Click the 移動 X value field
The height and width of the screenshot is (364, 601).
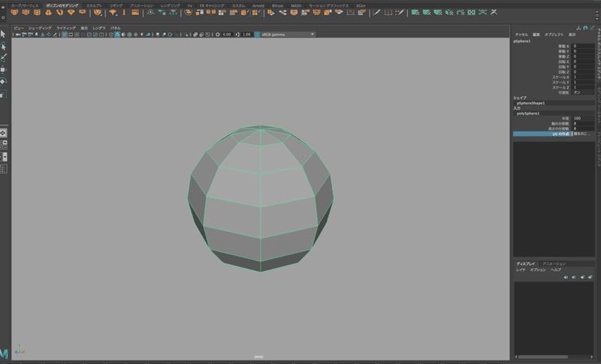pos(583,46)
